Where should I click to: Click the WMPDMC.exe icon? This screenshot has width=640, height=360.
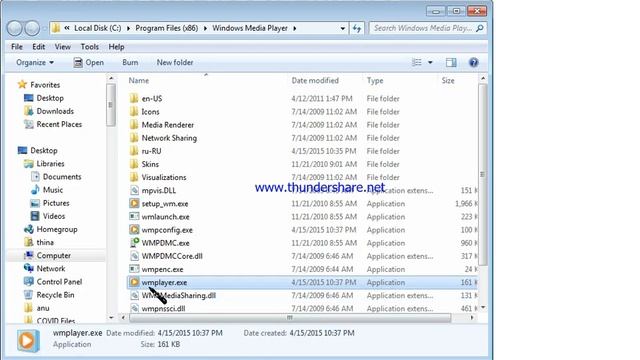pos(134,242)
